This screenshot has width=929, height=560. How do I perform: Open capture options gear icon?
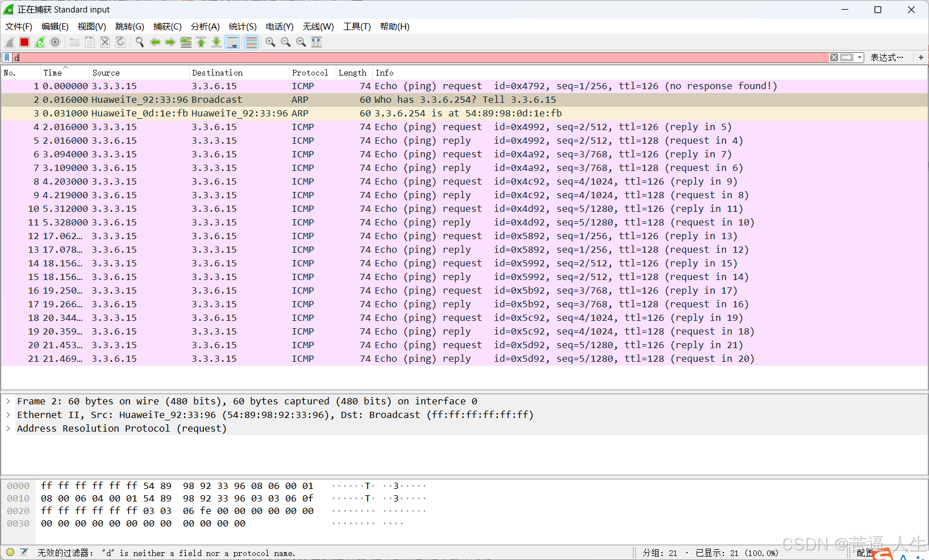(55, 42)
